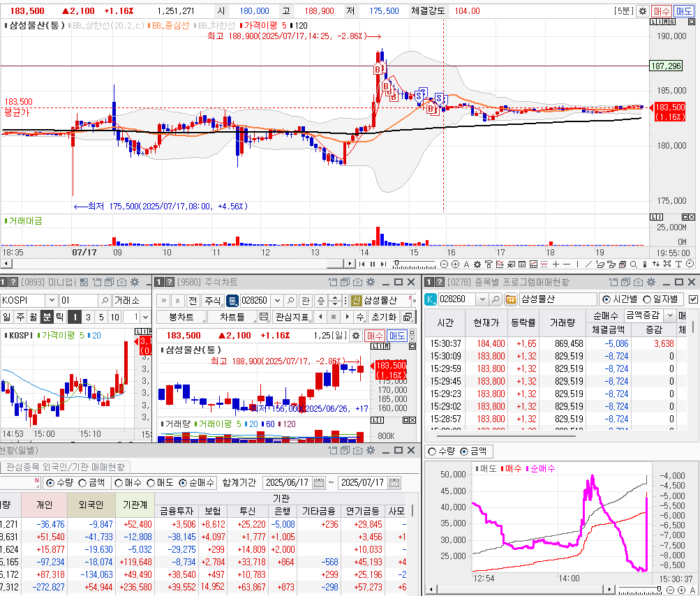Select 수량 radio in 외국인/기관 매매현황 panel
Viewport: 700px width, 596px height.
pos(50,483)
